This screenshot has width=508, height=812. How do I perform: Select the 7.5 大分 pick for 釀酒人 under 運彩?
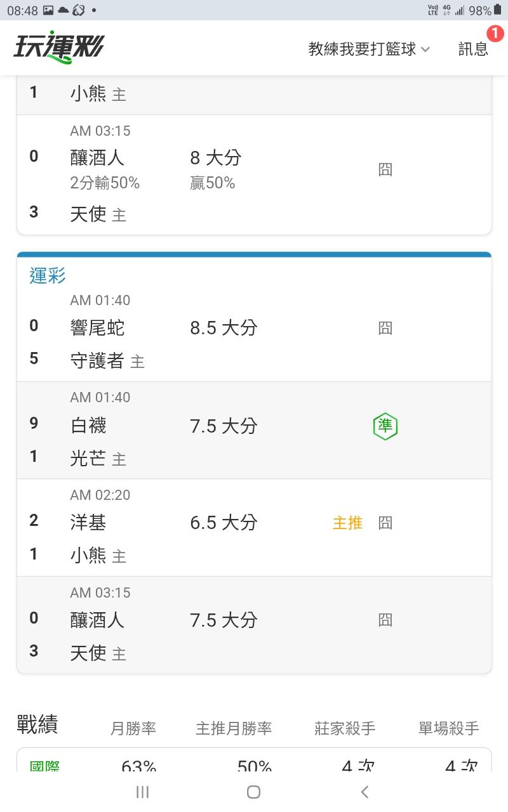(x=224, y=620)
